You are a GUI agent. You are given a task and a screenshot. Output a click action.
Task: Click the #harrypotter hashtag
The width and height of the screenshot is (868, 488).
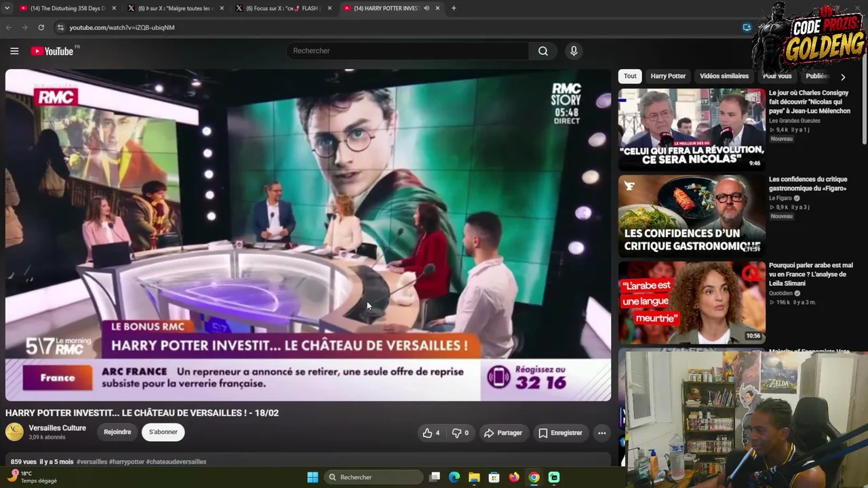(x=127, y=462)
